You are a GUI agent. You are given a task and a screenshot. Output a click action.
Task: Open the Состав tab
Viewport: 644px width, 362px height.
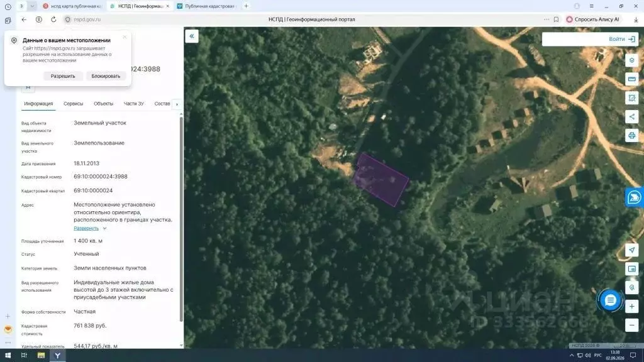tap(162, 104)
